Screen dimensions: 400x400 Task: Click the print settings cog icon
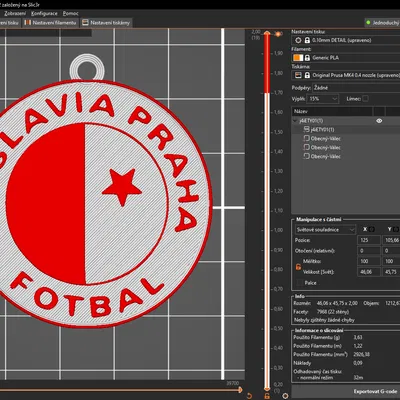point(298,40)
